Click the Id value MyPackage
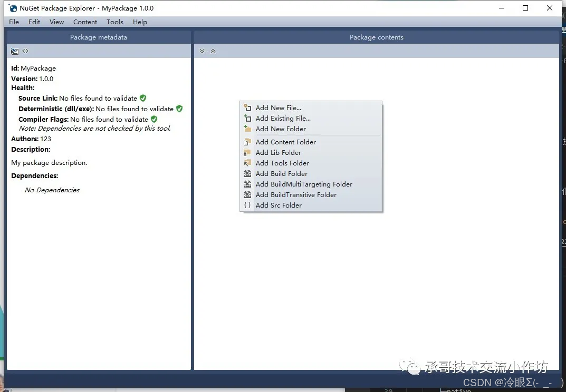 pyautogui.click(x=39, y=68)
